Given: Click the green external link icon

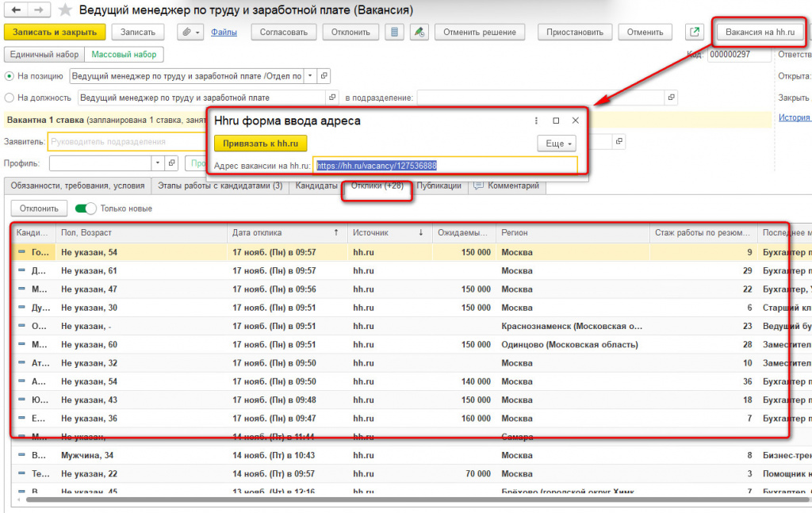Looking at the screenshot, I should [x=695, y=33].
